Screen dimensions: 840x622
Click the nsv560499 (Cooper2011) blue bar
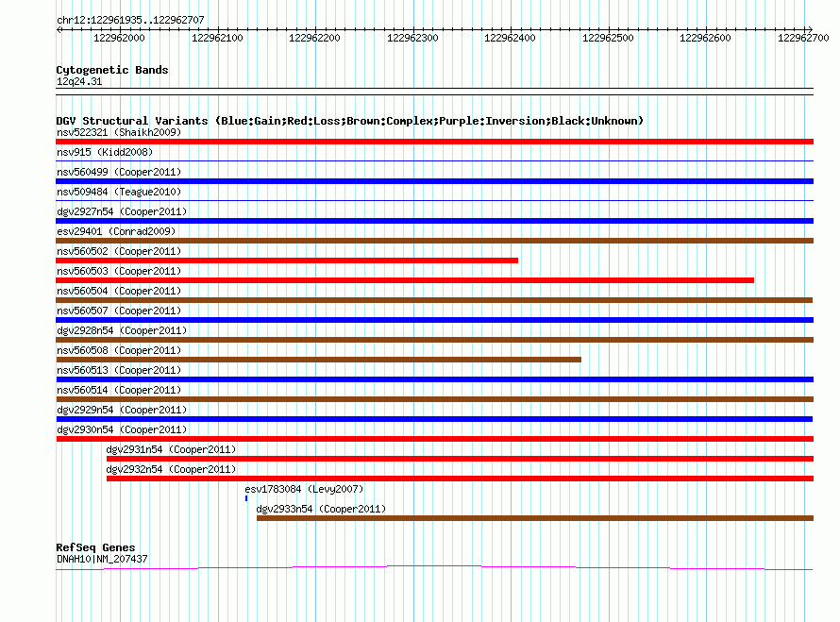(434, 181)
